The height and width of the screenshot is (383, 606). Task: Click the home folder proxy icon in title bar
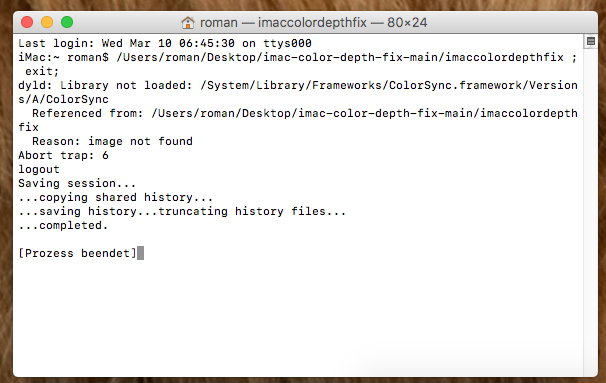click(188, 23)
